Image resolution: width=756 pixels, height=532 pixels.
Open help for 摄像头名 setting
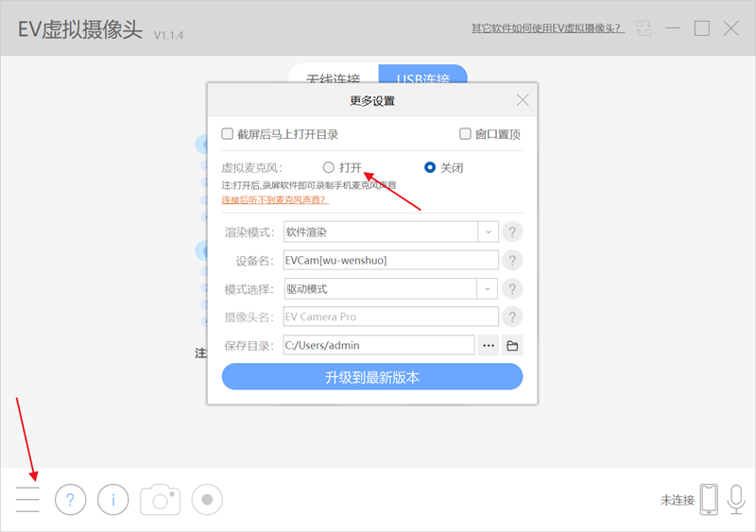pos(512,317)
